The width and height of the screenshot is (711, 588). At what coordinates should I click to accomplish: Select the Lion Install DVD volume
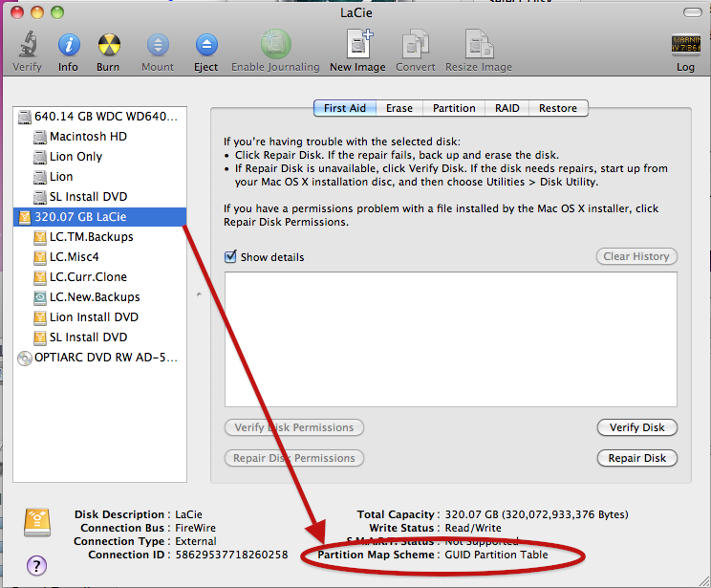99,317
